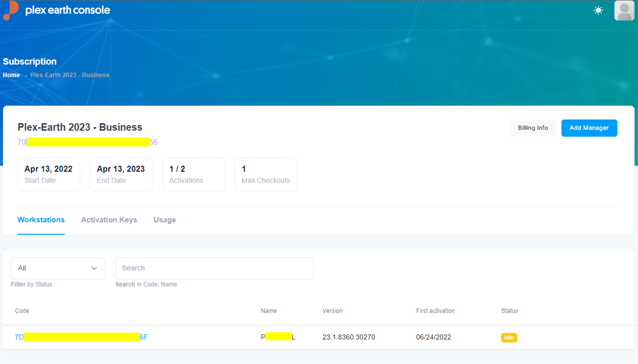Toggle the light/dark theme sun icon
Viewport: 638px width, 364px height.
point(598,10)
